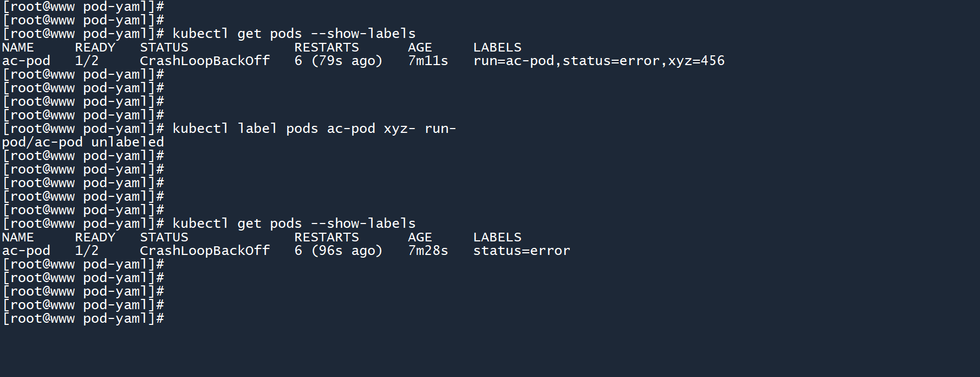The image size is (980, 377).
Task: Click the "6 (79s ago)" restarts value
Action: click(x=338, y=61)
